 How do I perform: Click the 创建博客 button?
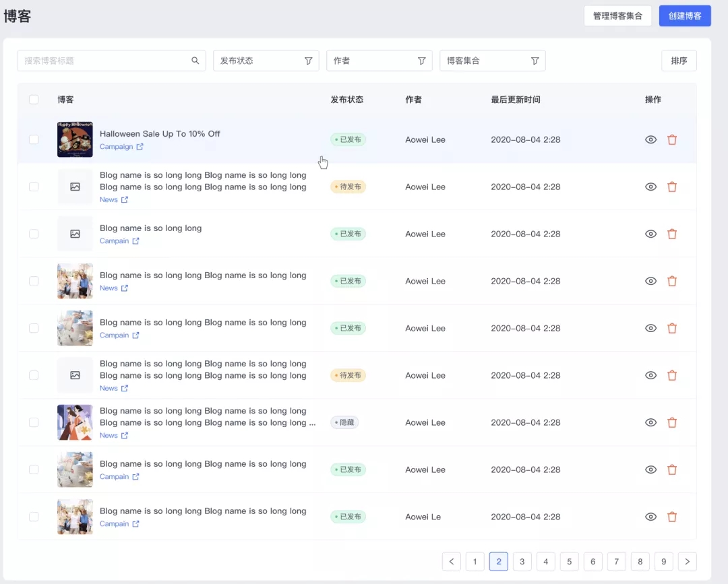tap(684, 16)
